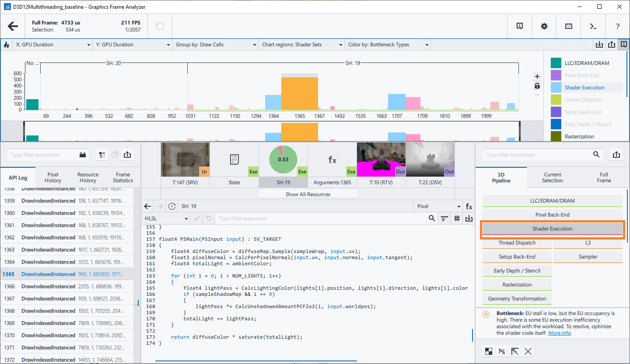Click the envelope feedback icon
This screenshot has width=630, height=364.
[568, 26]
